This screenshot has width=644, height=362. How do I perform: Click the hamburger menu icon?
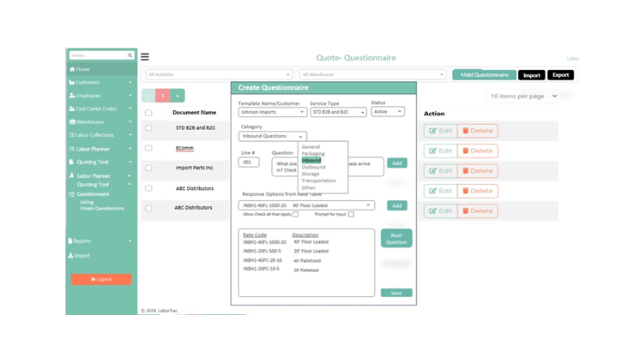[145, 57]
